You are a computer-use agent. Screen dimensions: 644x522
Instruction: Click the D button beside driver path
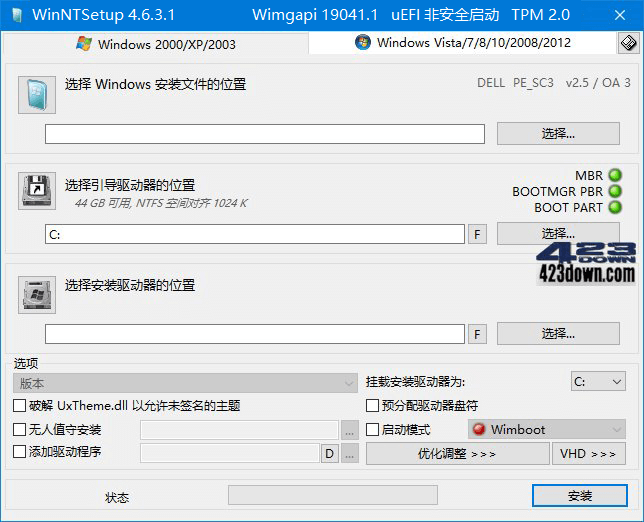(x=329, y=453)
